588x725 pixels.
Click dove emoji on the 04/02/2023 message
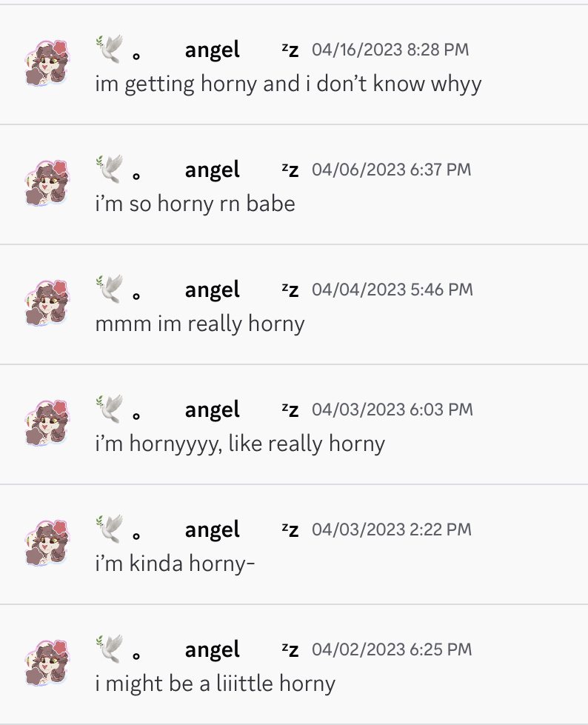click(x=110, y=648)
